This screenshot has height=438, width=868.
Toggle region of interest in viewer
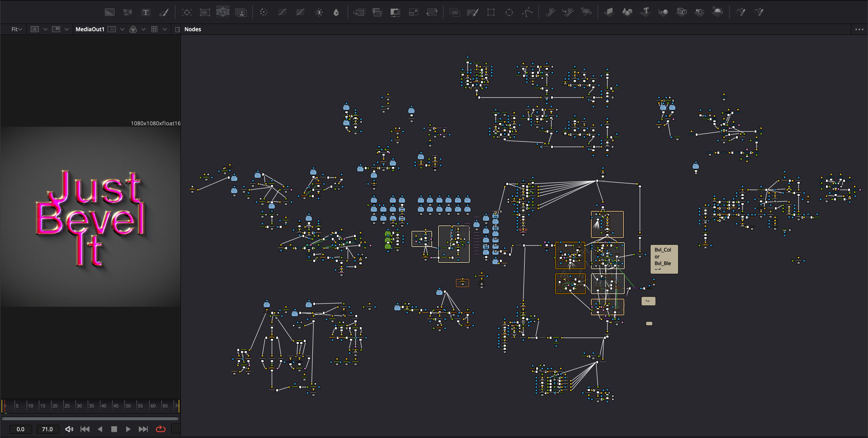[x=112, y=29]
